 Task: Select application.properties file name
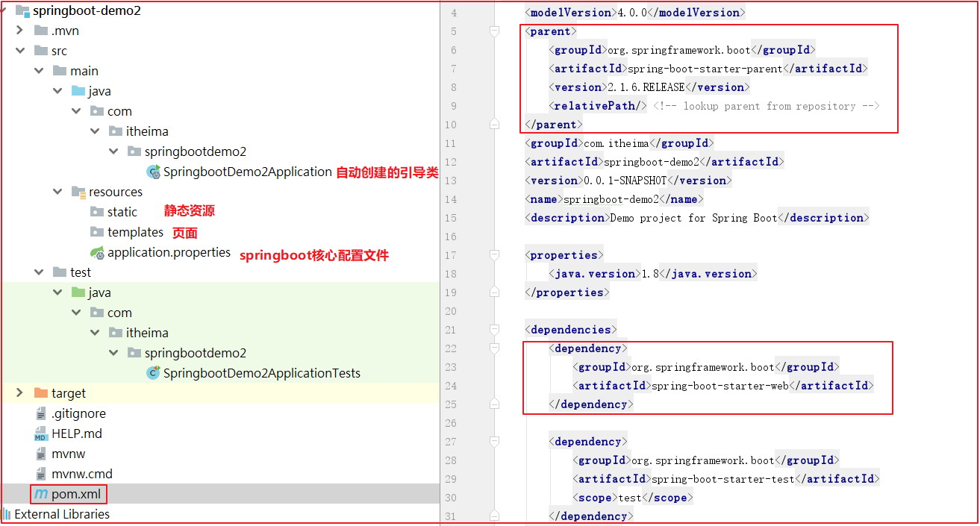pos(169,252)
